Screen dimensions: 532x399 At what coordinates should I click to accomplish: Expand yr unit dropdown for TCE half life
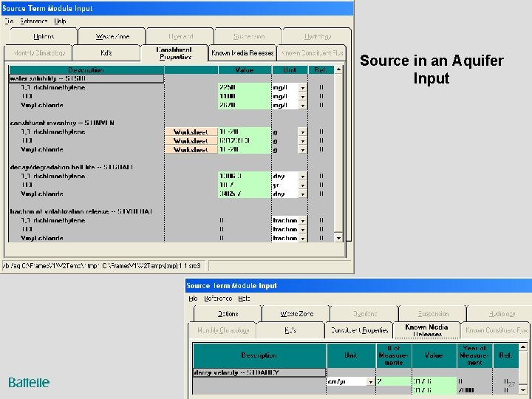pos(302,185)
